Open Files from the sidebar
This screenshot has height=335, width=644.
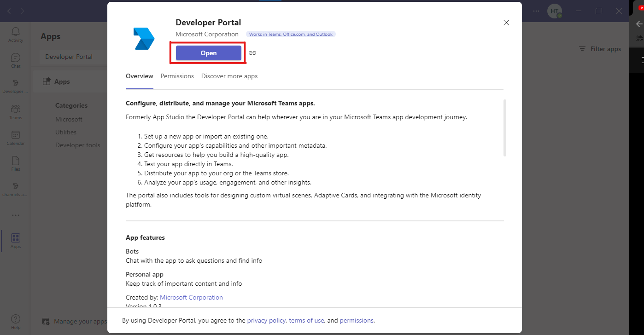coord(16,163)
